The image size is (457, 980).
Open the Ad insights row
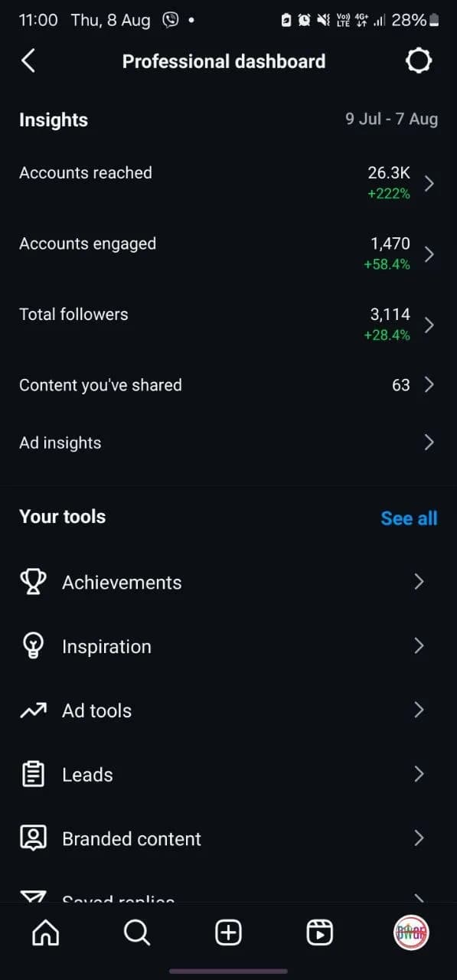[228, 443]
